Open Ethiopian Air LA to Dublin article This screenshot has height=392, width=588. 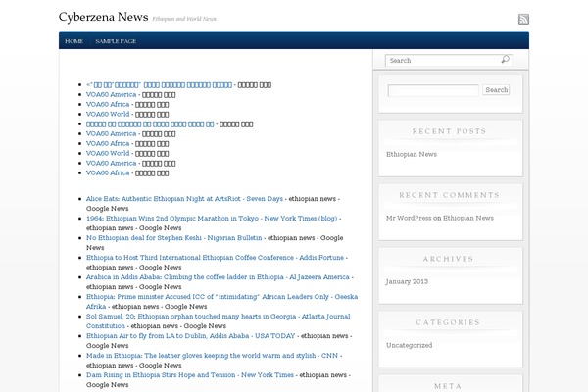pyautogui.click(x=190, y=336)
